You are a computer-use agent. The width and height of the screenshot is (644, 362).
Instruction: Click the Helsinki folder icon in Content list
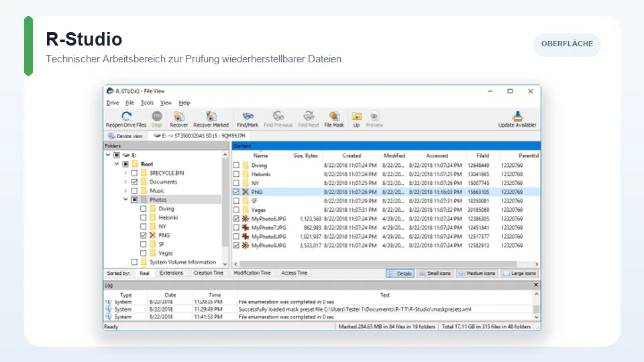click(246, 174)
